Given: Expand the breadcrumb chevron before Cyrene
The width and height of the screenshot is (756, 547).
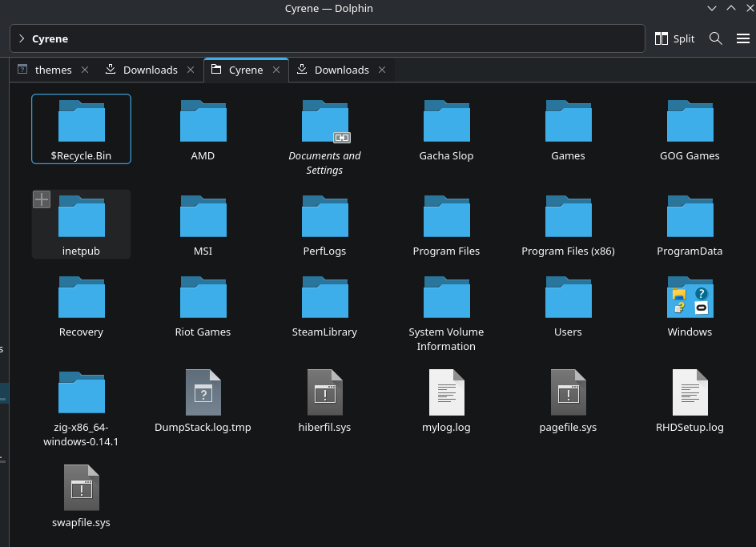Looking at the screenshot, I should 22,38.
